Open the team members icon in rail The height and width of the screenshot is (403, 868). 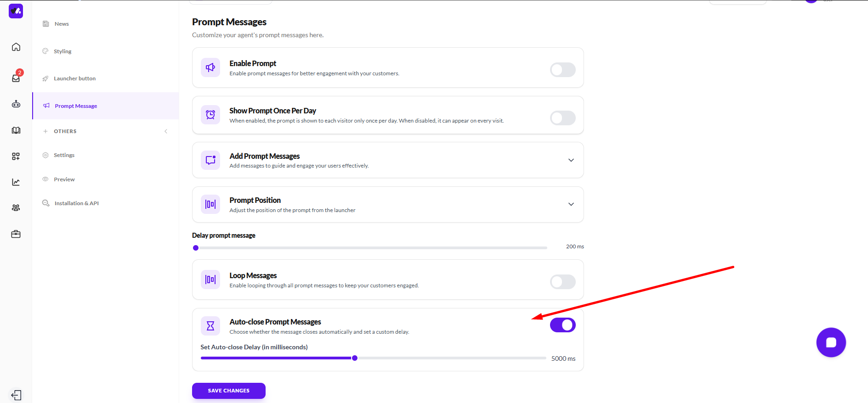[x=16, y=208]
